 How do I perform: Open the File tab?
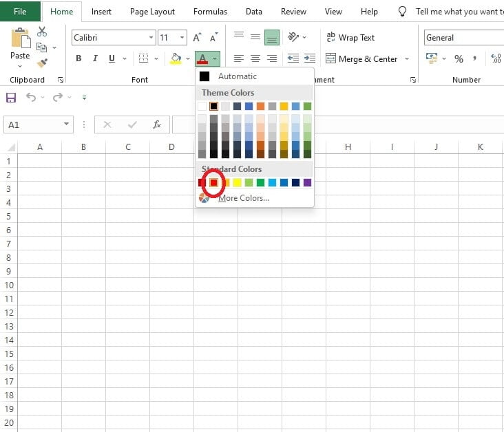20,11
